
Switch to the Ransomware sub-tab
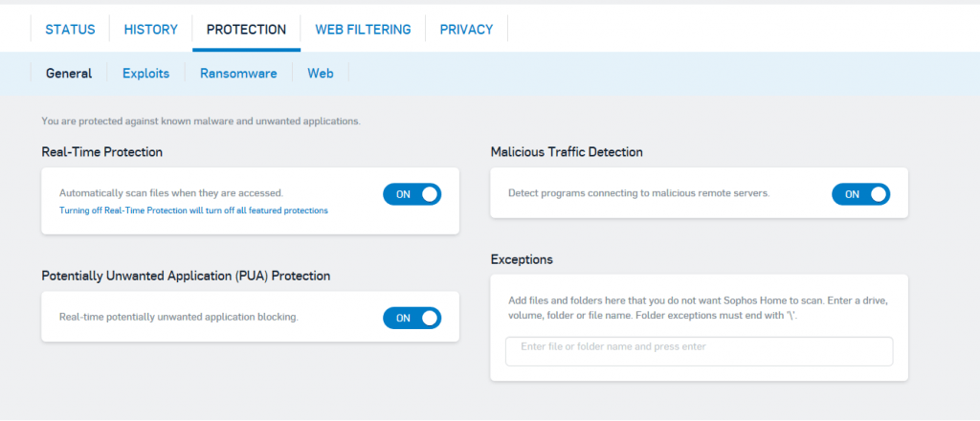(x=238, y=74)
